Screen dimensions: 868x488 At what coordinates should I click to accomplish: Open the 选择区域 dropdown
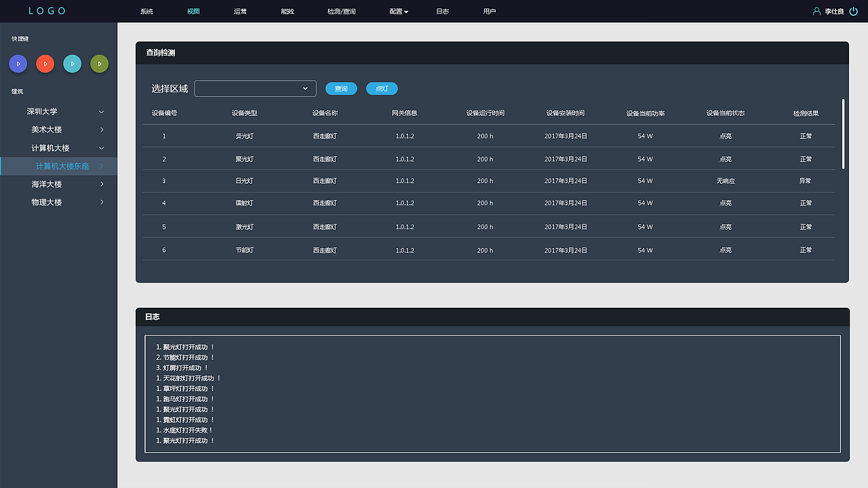(x=256, y=89)
